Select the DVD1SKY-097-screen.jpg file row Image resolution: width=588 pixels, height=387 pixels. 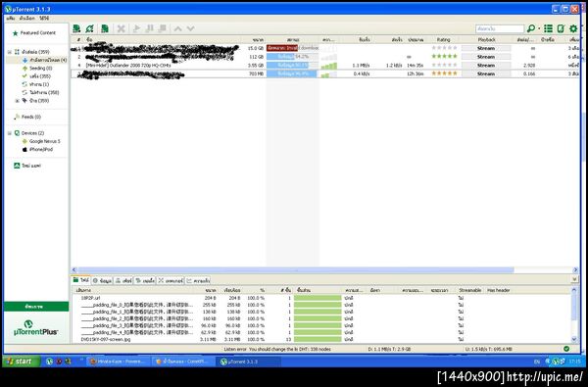(322, 339)
